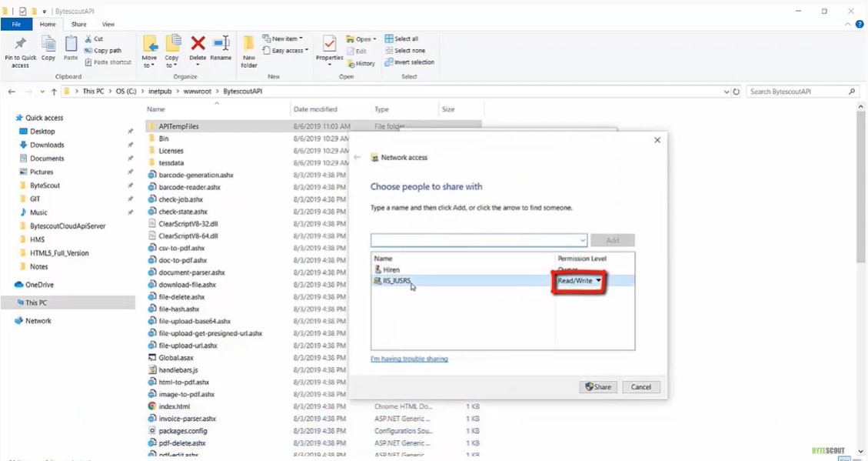
Task: Select the Global.asax file
Action: [175, 358]
